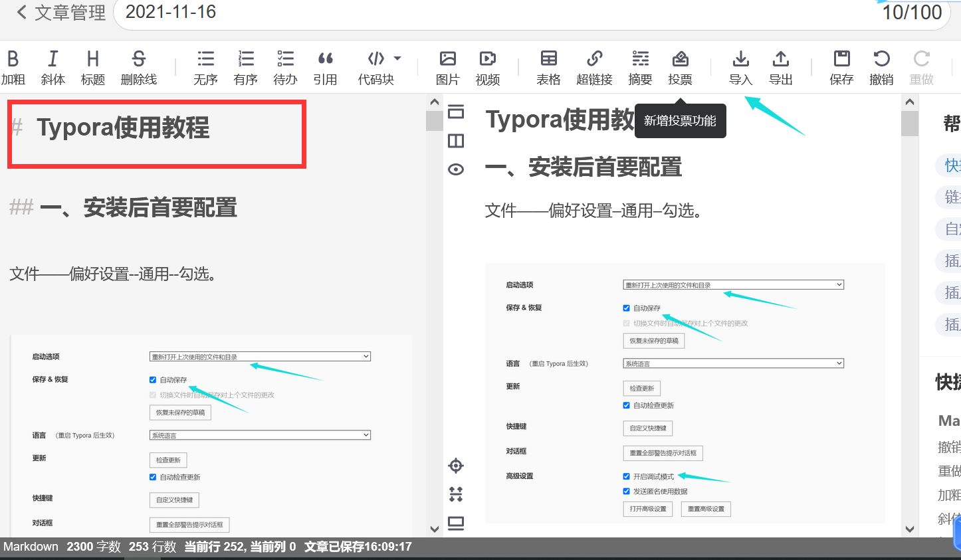This screenshot has height=560, width=961.
Task: Add a to-do list with 待办
Action: pos(286,68)
